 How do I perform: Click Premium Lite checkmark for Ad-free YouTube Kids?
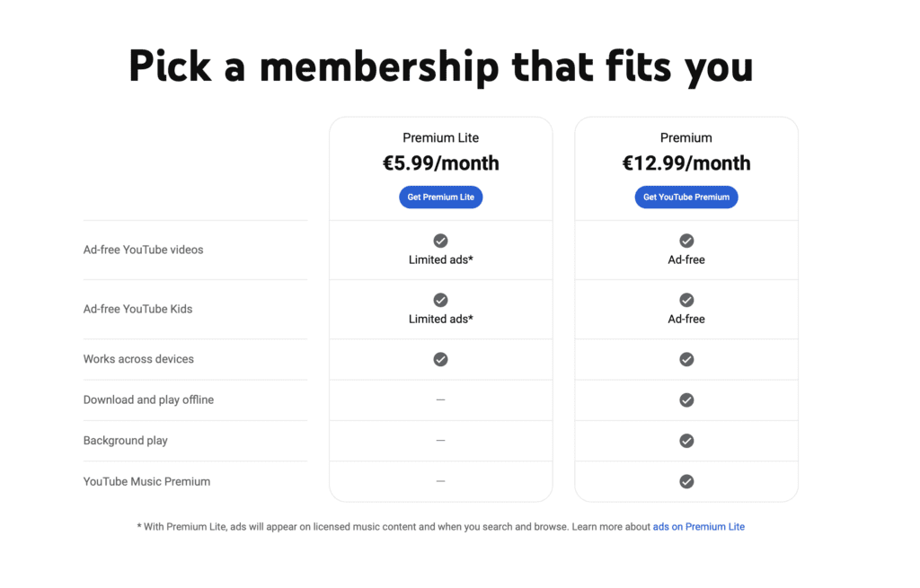(x=440, y=300)
